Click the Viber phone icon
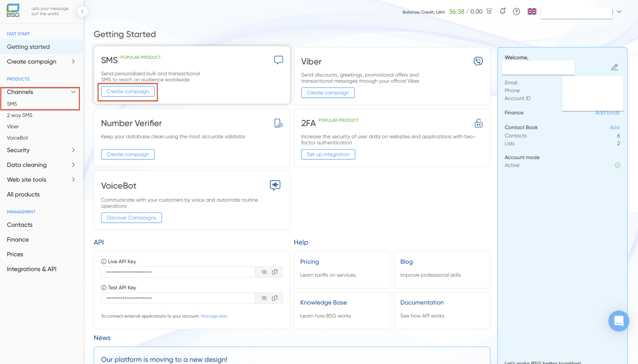638x364 pixels. click(478, 61)
